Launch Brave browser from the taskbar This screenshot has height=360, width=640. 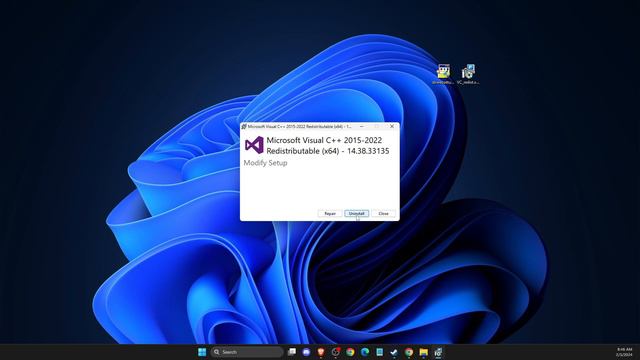(x=321, y=352)
